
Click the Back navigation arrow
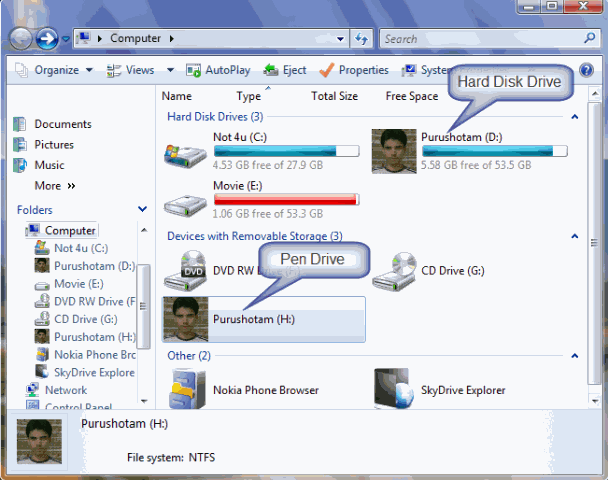pos(21,39)
